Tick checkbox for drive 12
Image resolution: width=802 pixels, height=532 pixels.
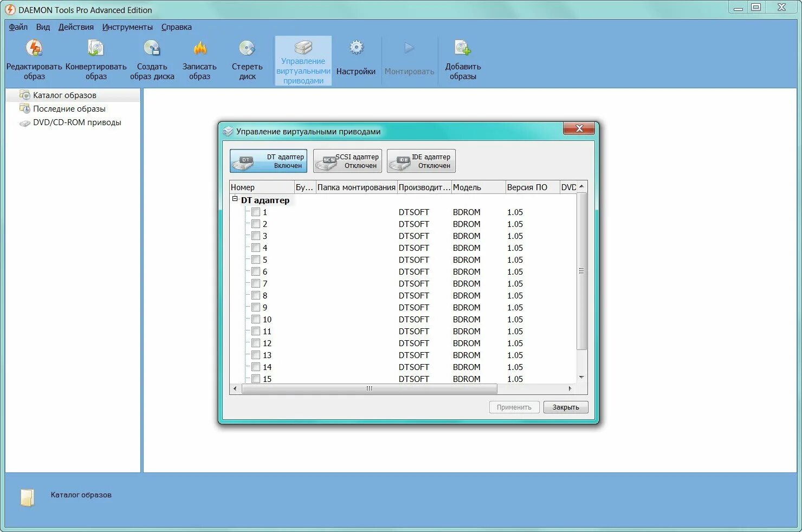(x=256, y=343)
